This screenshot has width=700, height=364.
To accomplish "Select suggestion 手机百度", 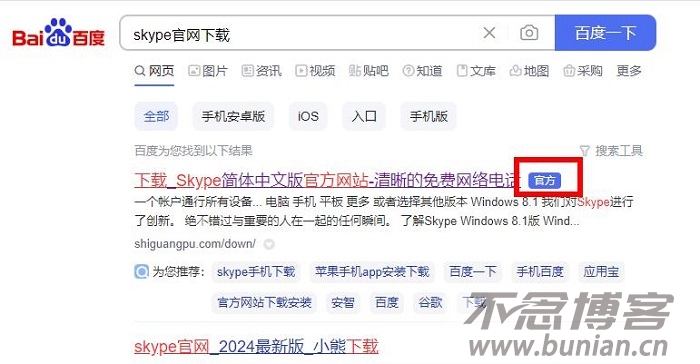I will (540, 272).
